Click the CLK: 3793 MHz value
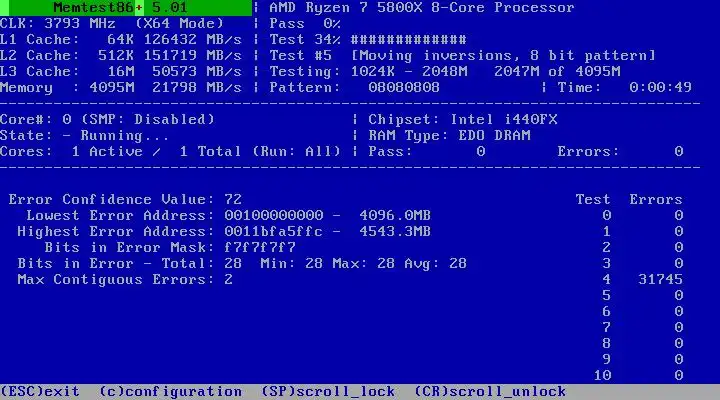Image resolution: width=720 pixels, height=400 pixels. point(58,23)
